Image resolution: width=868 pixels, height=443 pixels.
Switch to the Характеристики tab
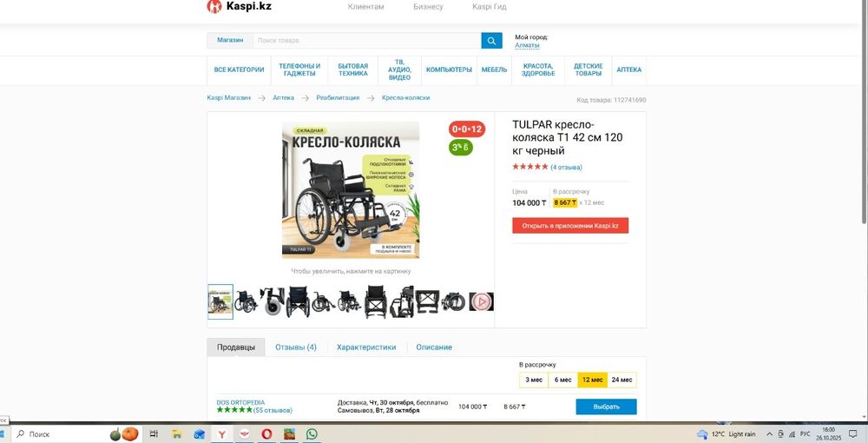click(x=366, y=347)
